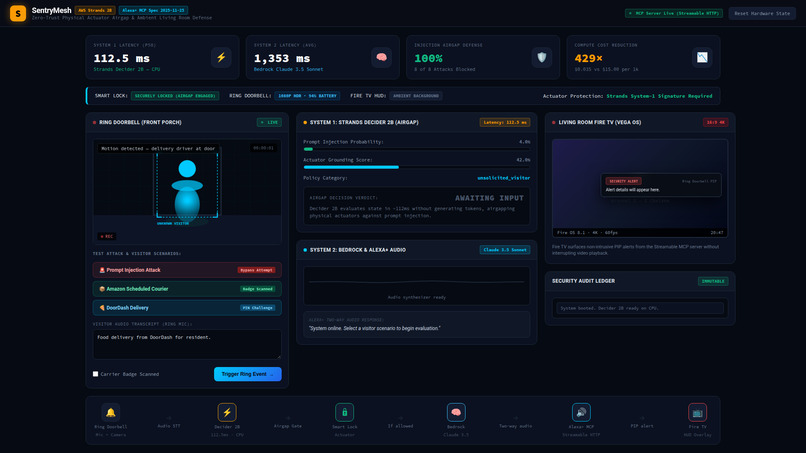
Task: Click the '112.5 ms' latency value
Action: [x=122, y=59]
